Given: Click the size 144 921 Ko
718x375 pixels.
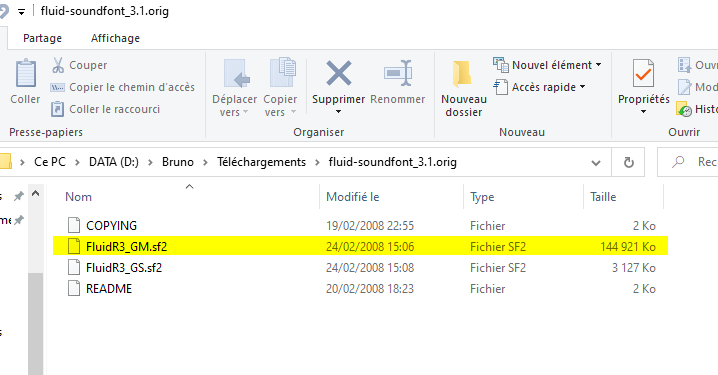Looking at the screenshot, I should pos(628,247).
